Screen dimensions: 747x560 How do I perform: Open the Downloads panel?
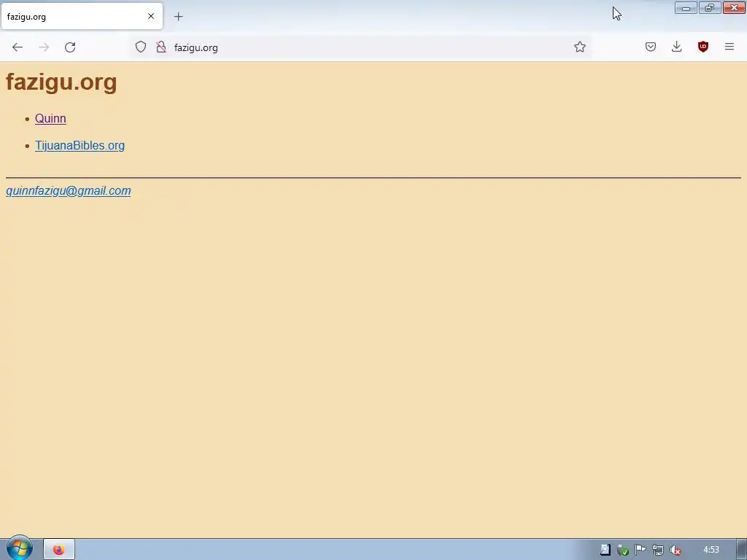pos(676,47)
